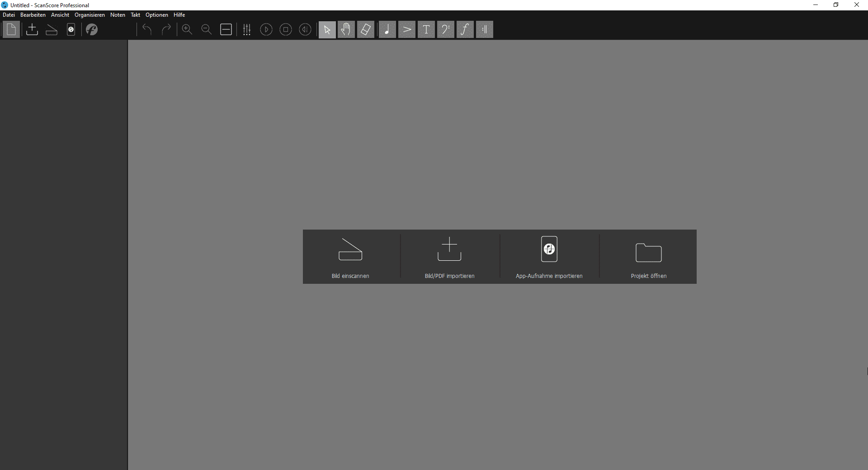Click the Bild/PDF importieren button
The width and height of the screenshot is (868, 470).
[450, 257]
